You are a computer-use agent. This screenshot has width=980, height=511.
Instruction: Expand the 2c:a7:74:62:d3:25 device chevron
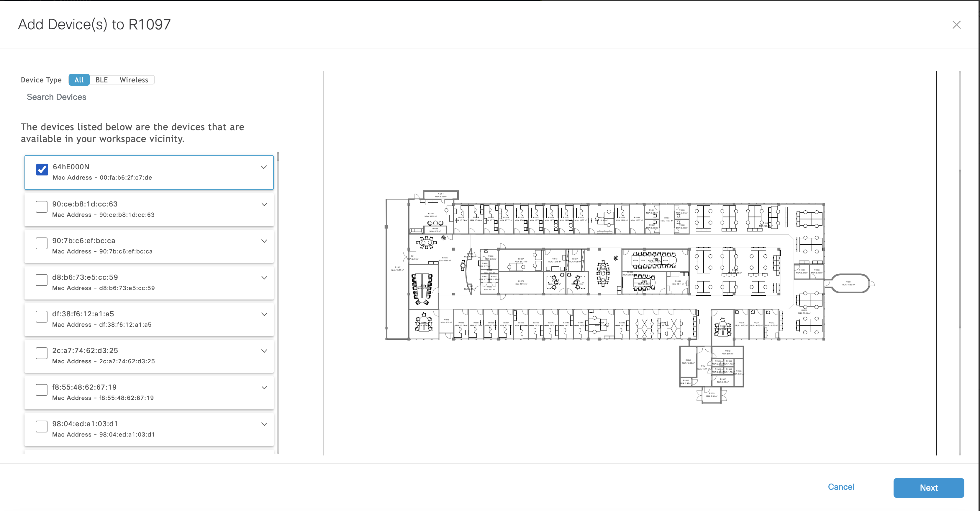click(264, 351)
